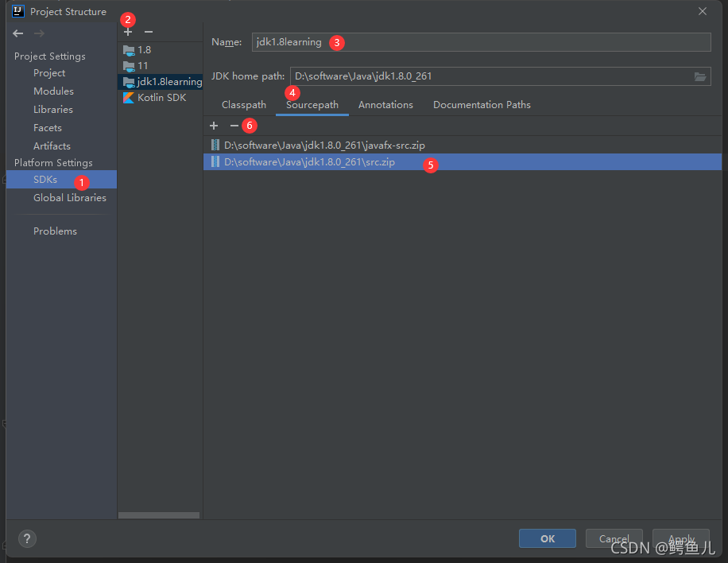Click the javafx-src.zip archive icon

tap(215, 146)
